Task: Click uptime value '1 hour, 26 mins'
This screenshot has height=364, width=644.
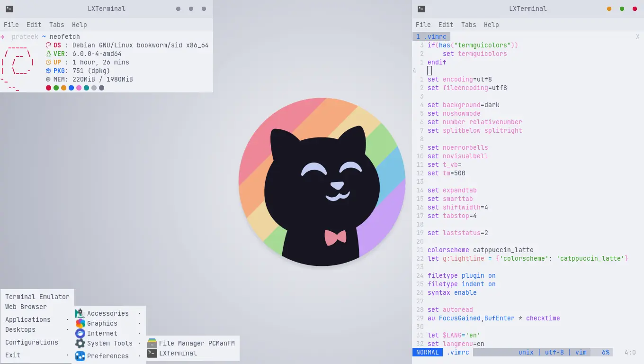Action: click(101, 62)
